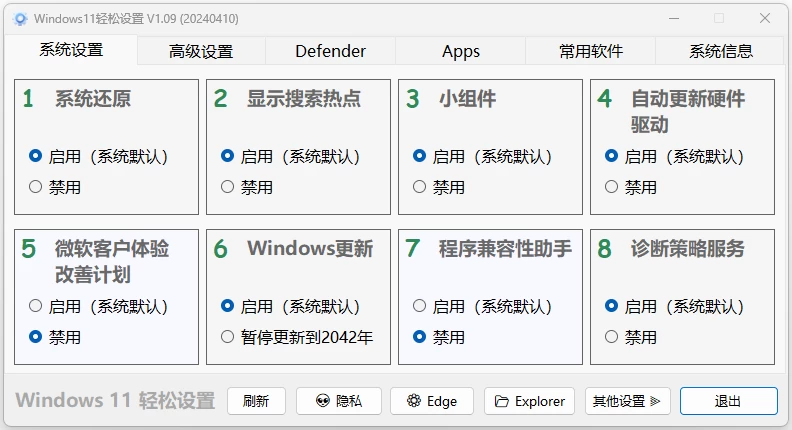
Task: Enable 微软客户体验改善计划 (系统默认)
Action: (36, 307)
